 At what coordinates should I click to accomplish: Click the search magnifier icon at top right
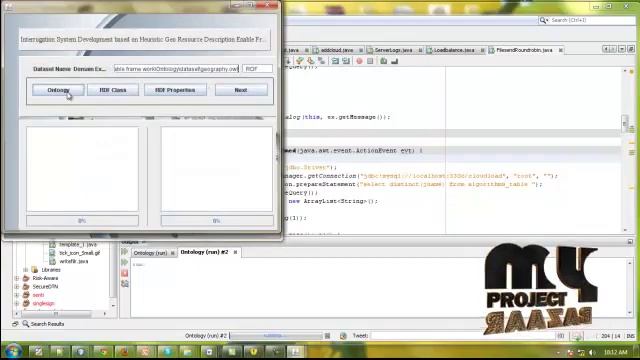click(543, 20)
